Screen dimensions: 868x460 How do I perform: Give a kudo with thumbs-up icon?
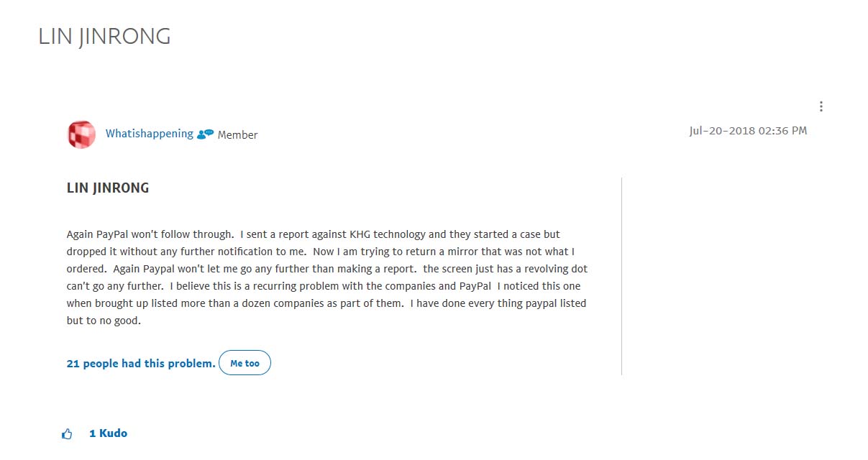[67, 434]
